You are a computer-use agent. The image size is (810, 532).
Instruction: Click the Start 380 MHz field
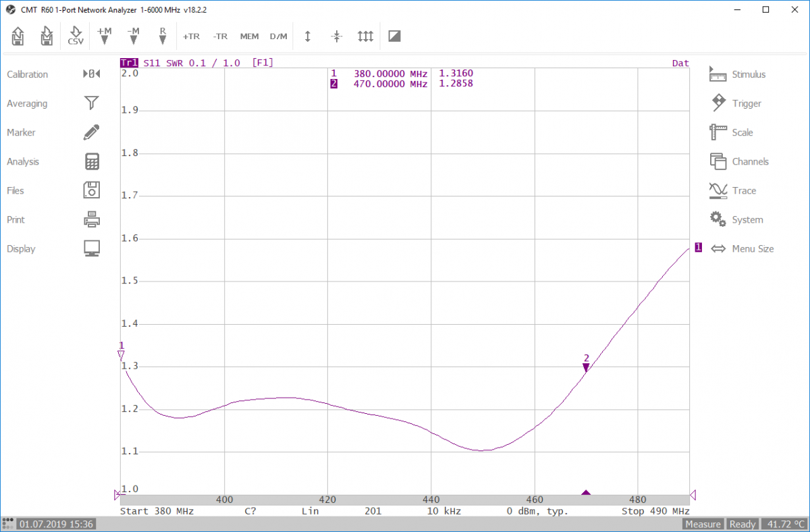(157, 511)
